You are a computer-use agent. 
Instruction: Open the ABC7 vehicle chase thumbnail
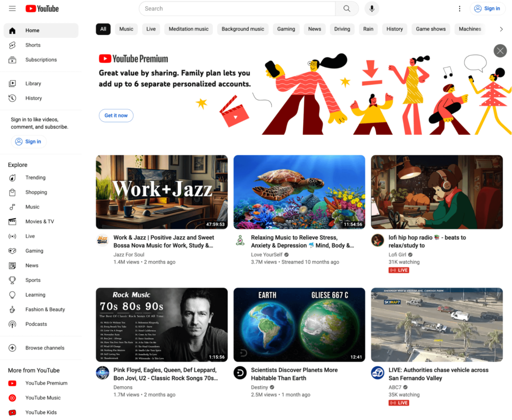coord(437,325)
